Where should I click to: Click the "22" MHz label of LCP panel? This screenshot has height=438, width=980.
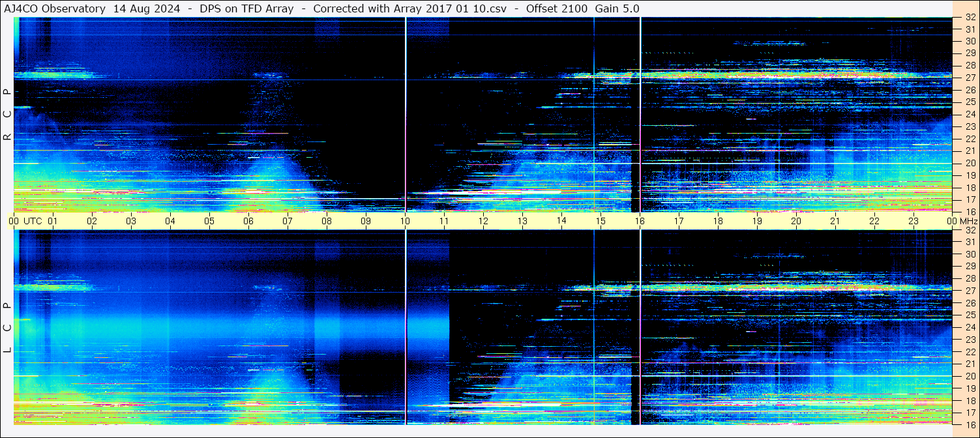pos(970,351)
